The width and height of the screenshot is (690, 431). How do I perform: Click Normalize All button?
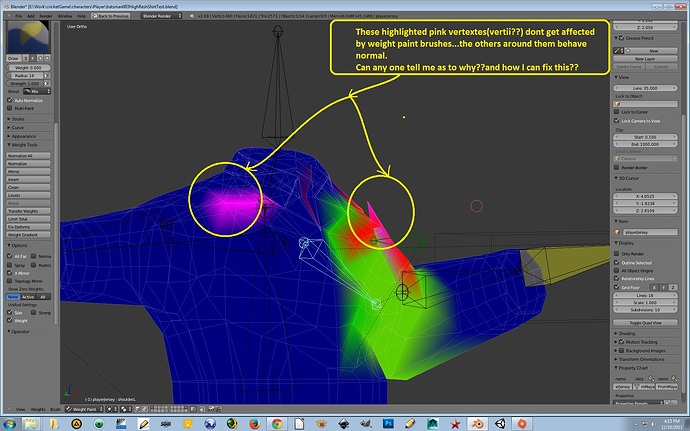click(28, 156)
